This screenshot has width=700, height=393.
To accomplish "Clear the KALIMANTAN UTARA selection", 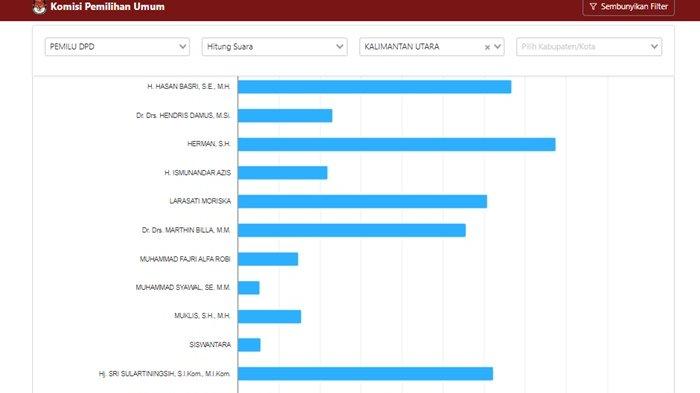I will [487, 47].
